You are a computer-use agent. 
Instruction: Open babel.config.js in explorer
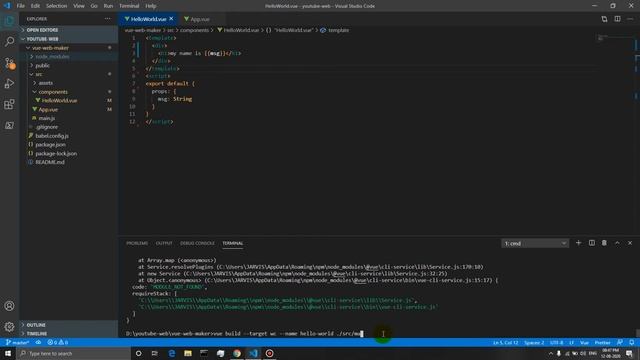69,136
